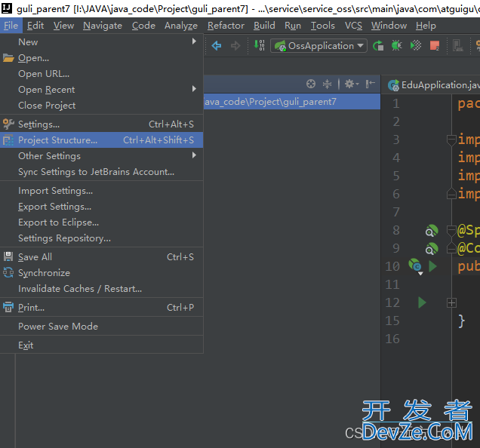The height and width of the screenshot is (448, 480).
Task: Run with coverage icon in toolbar
Action: click(x=415, y=46)
